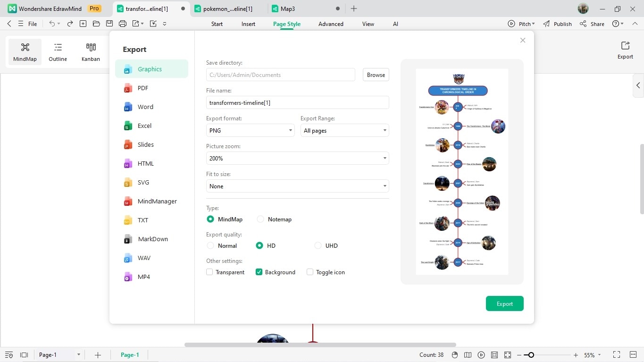Create new file with plus-square icon

[83, 24]
